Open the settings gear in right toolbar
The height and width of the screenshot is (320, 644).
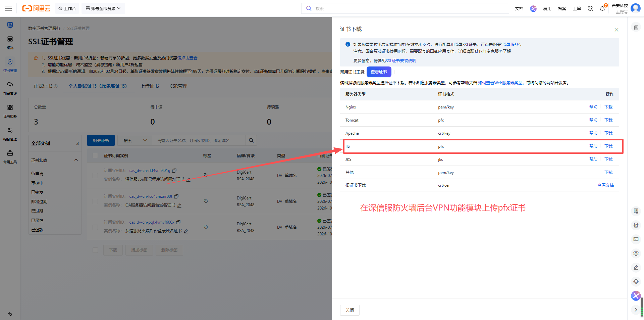tap(636, 253)
